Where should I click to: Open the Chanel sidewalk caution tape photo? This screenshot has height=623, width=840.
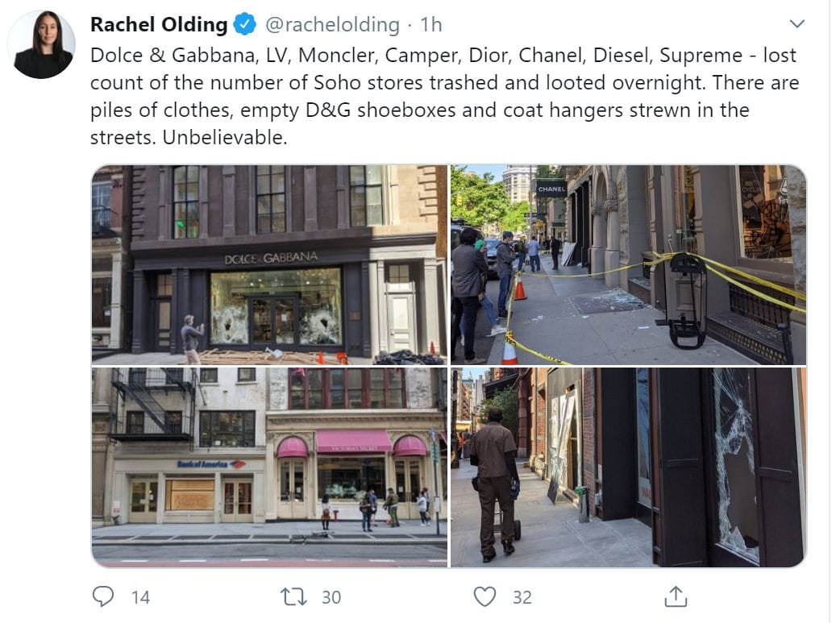629,264
